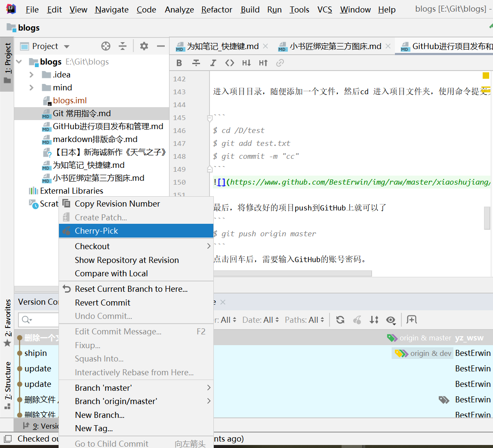493x448 pixels.
Task: Click the insert link icon in toolbar
Action: 280,63
